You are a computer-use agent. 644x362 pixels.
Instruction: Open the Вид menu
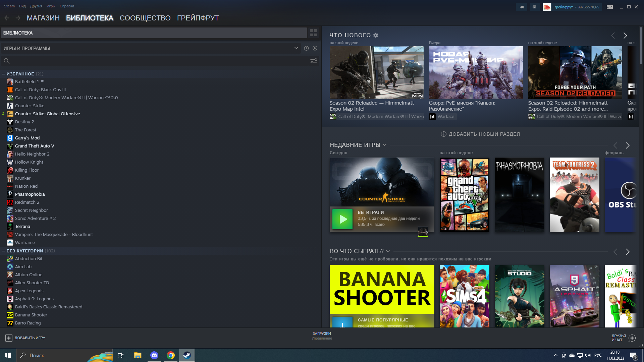(x=22, y=6)
